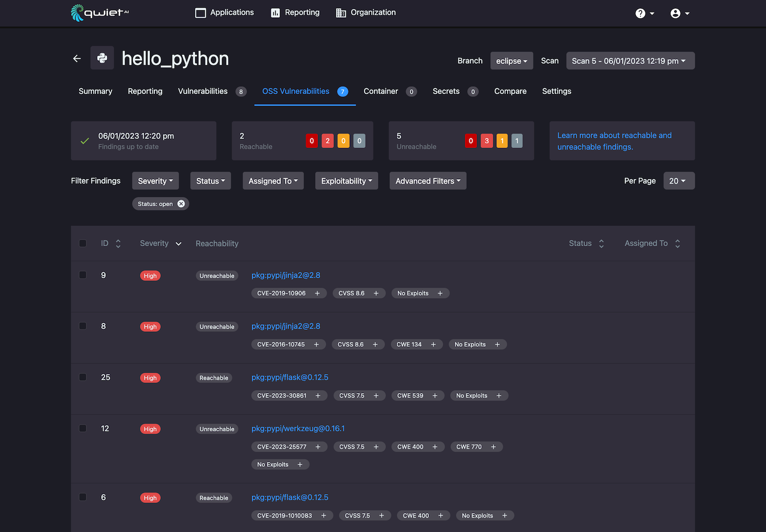Open pkg:pypi/jinja2@2.8 link in row 8
Viewport: 766px width, 532px height.
coord(286,326)
